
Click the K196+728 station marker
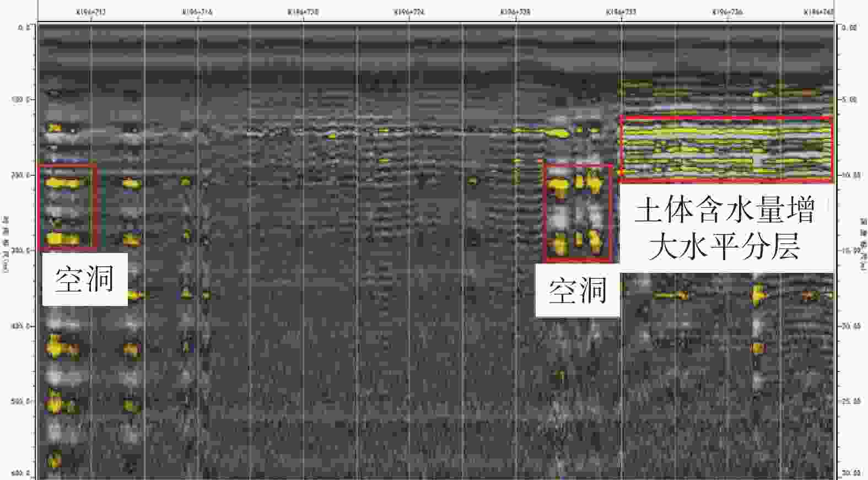(515, 12)
